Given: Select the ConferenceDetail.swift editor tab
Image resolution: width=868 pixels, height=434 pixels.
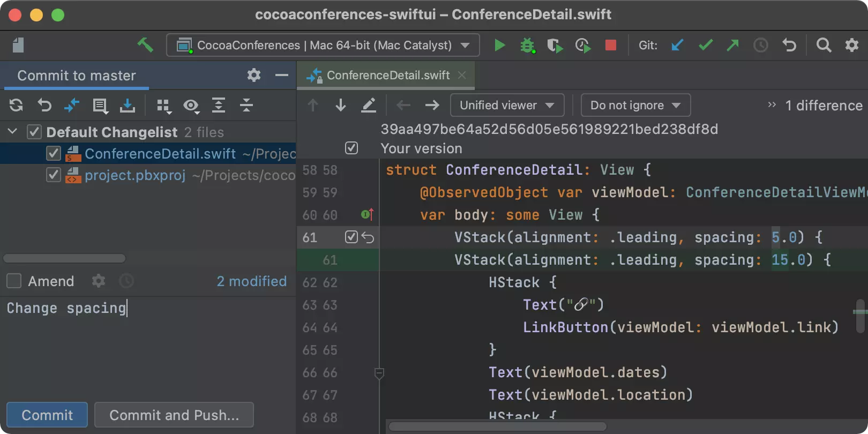Looking at the screenshot, I should pos(388,76).
